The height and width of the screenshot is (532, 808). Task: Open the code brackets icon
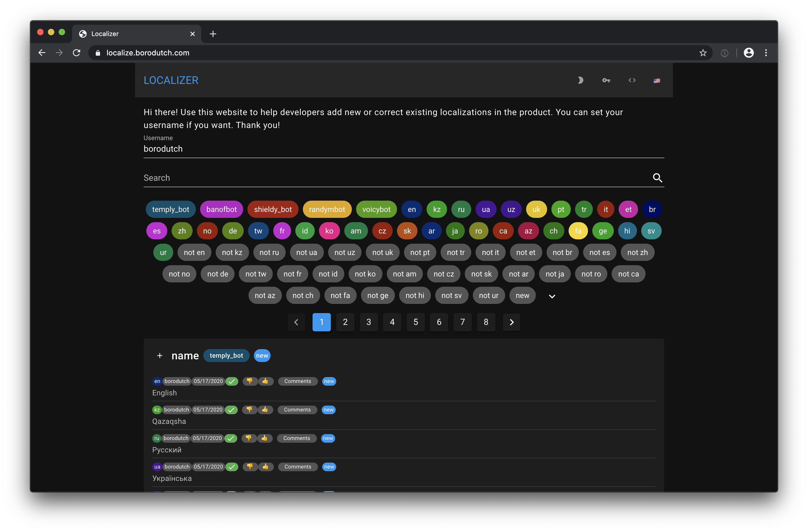(x=632, y=80)
